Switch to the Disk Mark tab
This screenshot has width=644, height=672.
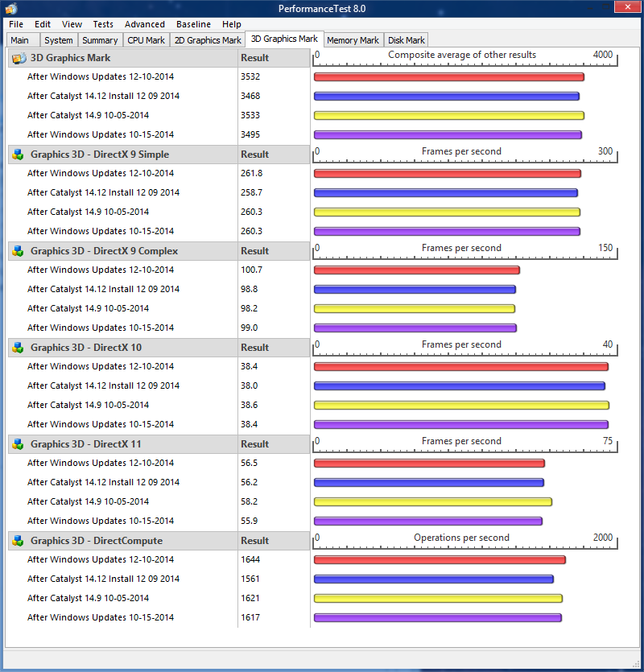(406, 40)
